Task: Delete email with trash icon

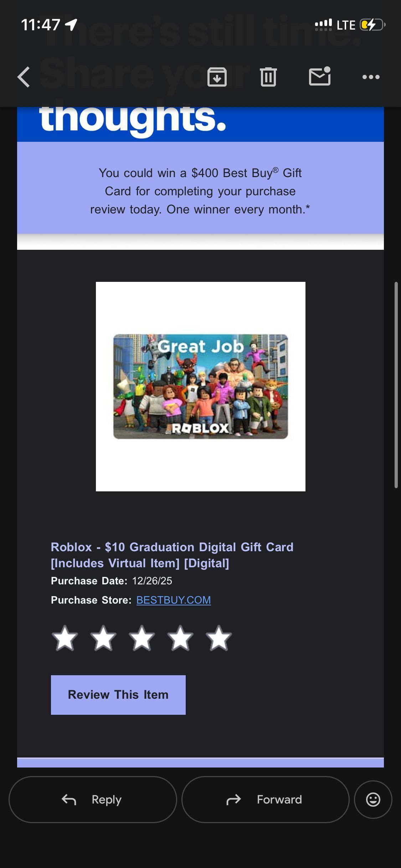Action: pos(268,77)
